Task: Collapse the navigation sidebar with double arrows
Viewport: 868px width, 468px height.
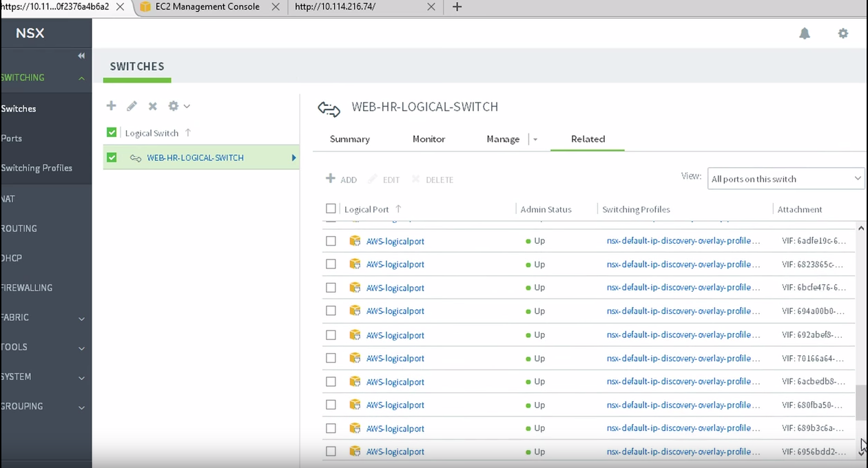Action: pyautogui.click(x=81, y=56)
